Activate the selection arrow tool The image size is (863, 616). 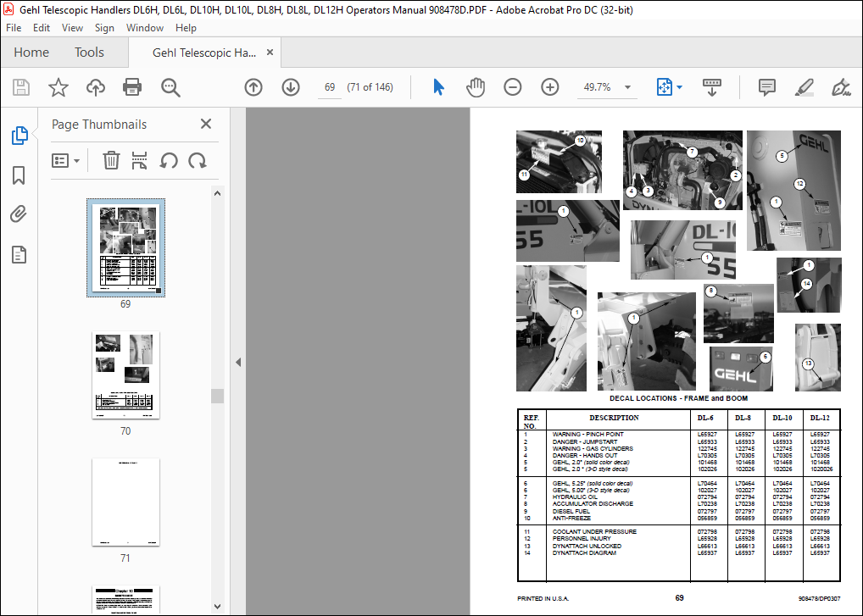pyautogui.click(x=438, y=87)
